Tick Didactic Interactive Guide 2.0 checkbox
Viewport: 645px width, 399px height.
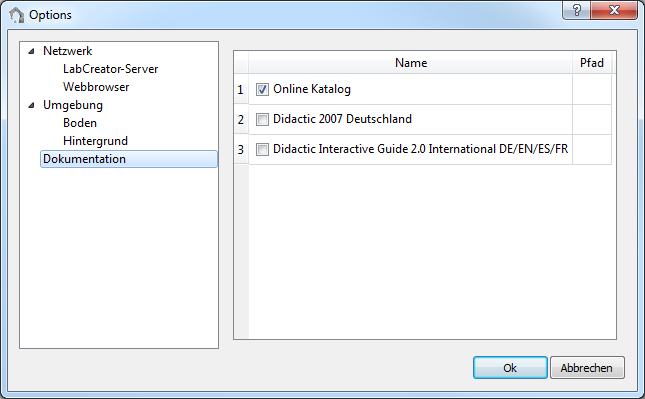(x=262, y=149)
